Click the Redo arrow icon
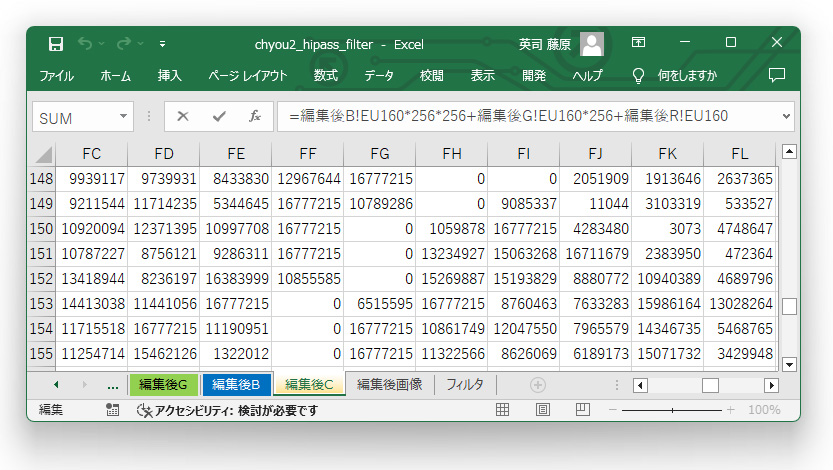Image resolution: width=833 pixels, height=470 pixels. point(123,44)
